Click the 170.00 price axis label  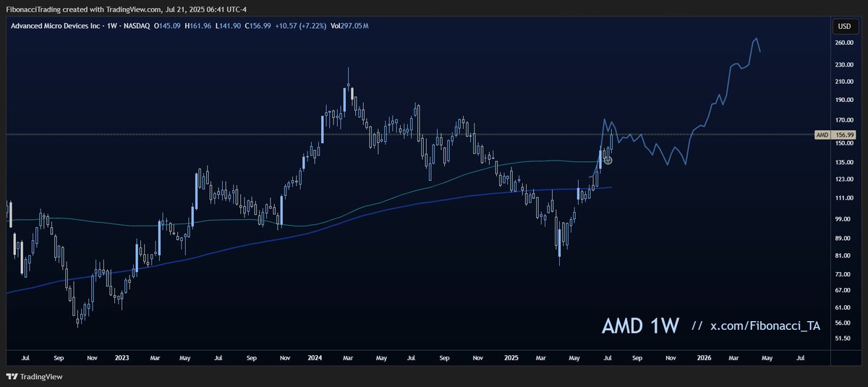(x=844, y=120)
